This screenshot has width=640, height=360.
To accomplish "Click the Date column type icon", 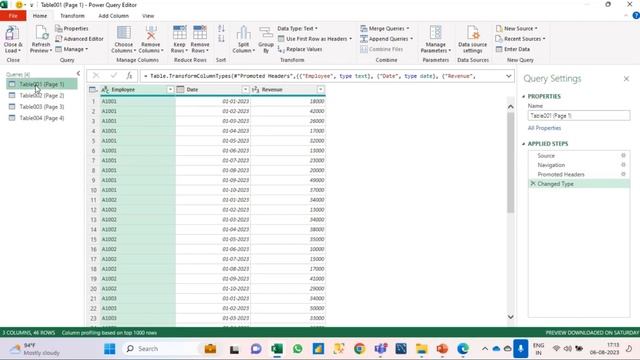I will tap(180, 89).
